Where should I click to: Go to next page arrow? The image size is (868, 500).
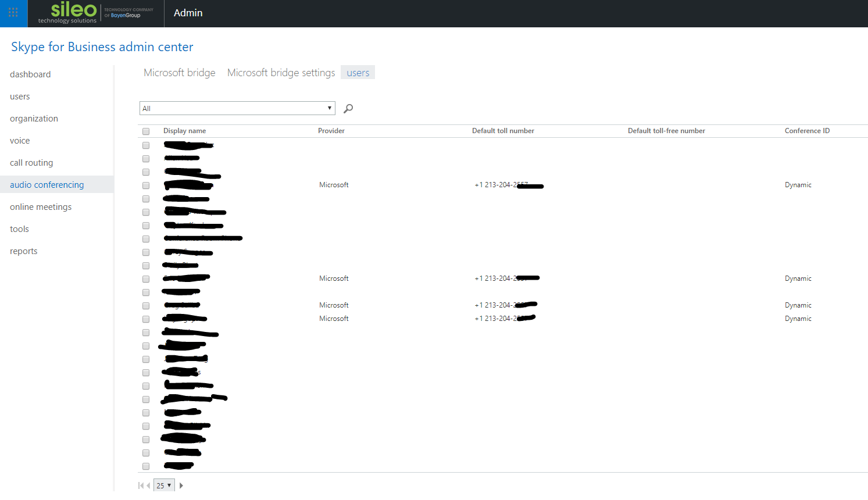tap(181, 485)
